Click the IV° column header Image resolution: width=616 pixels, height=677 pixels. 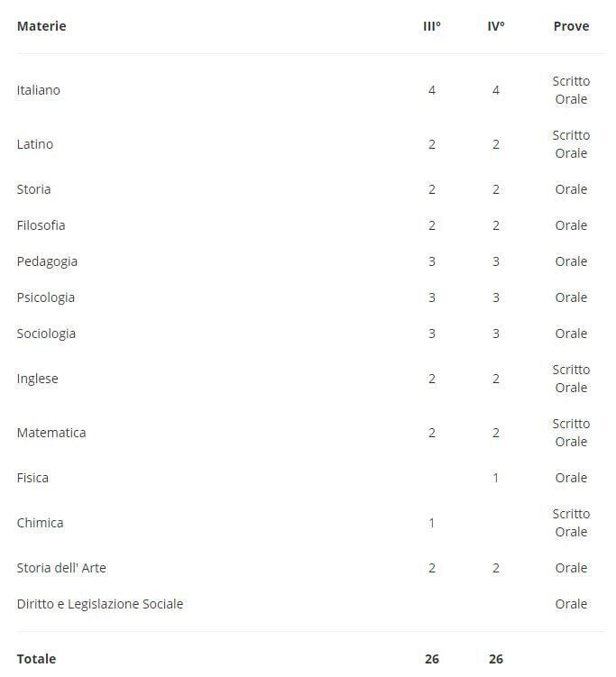(x=495, y=26)
